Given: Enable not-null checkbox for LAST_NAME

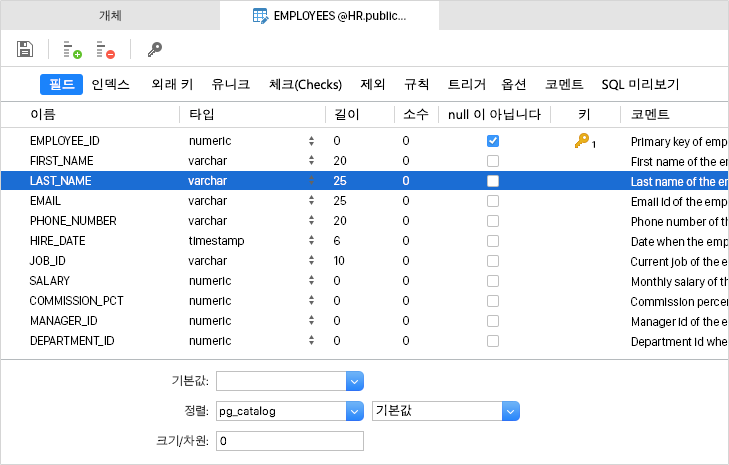Looking at the screenshot, I should point(493,181).
